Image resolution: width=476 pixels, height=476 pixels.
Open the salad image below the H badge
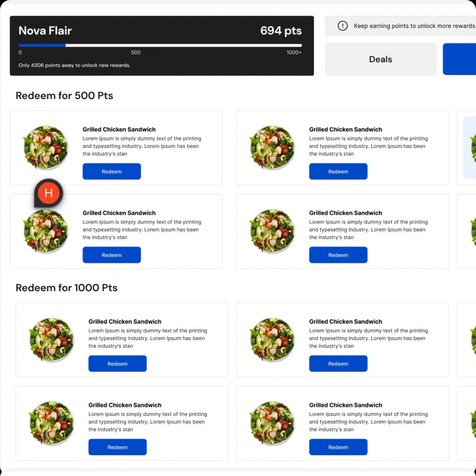click(x=46, y=231)
